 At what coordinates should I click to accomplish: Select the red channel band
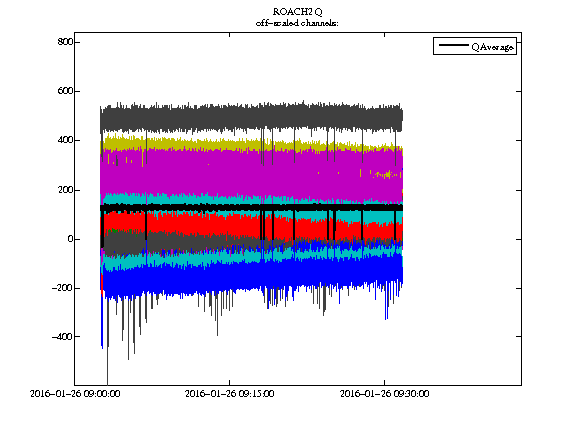(x=251, y=227)
